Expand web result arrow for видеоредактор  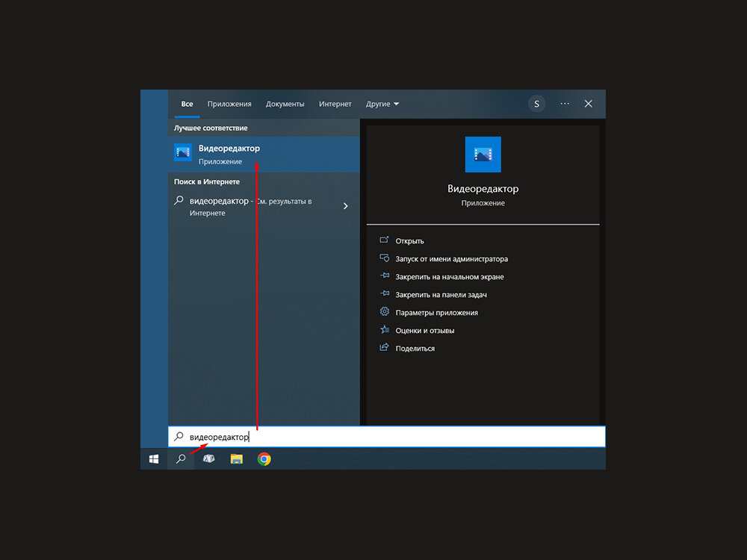(x=345, y=206)
